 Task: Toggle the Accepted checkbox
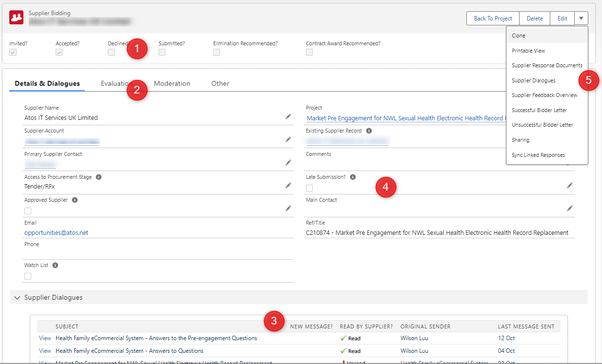59,52
